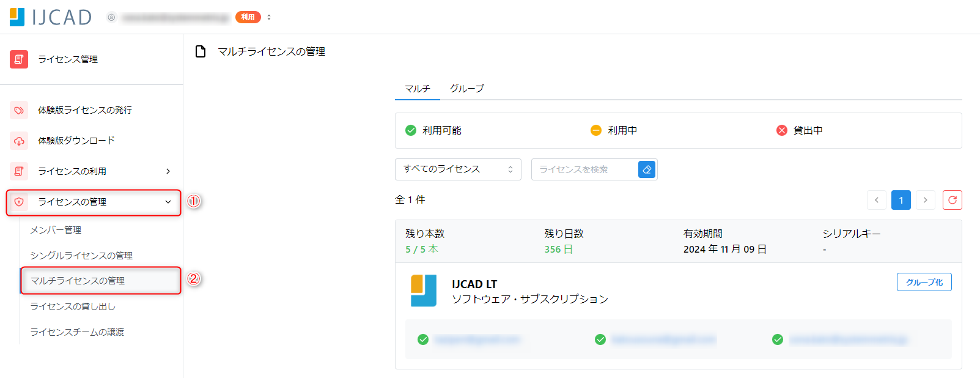
Task: Click the ライセンスの利用 document icon
Action: (19, 171)
